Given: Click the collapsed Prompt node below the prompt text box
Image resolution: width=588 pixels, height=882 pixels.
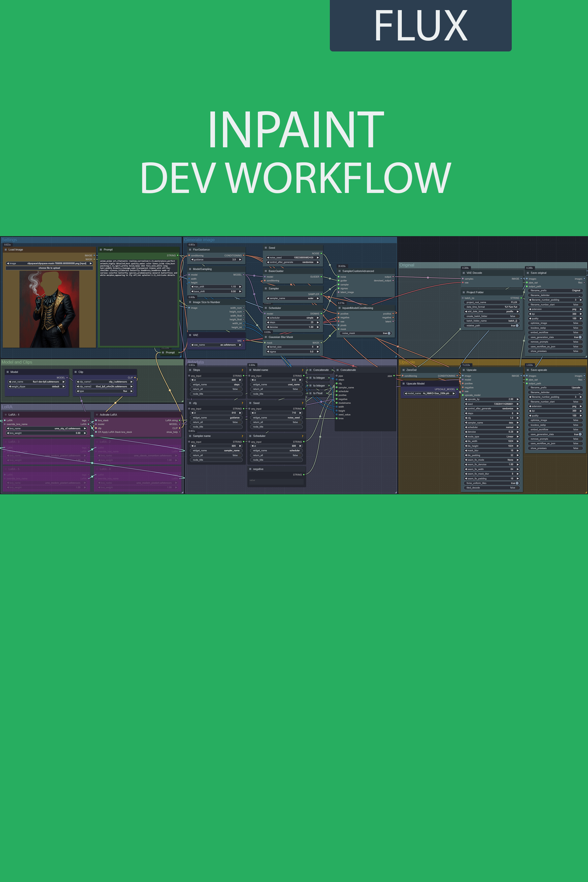Looking at the screenshot, I should (169, 352).
